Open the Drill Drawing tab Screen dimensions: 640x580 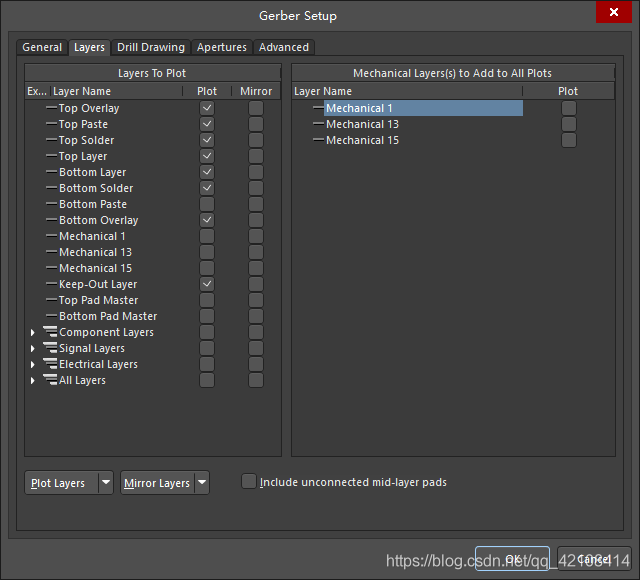(151, 47)
